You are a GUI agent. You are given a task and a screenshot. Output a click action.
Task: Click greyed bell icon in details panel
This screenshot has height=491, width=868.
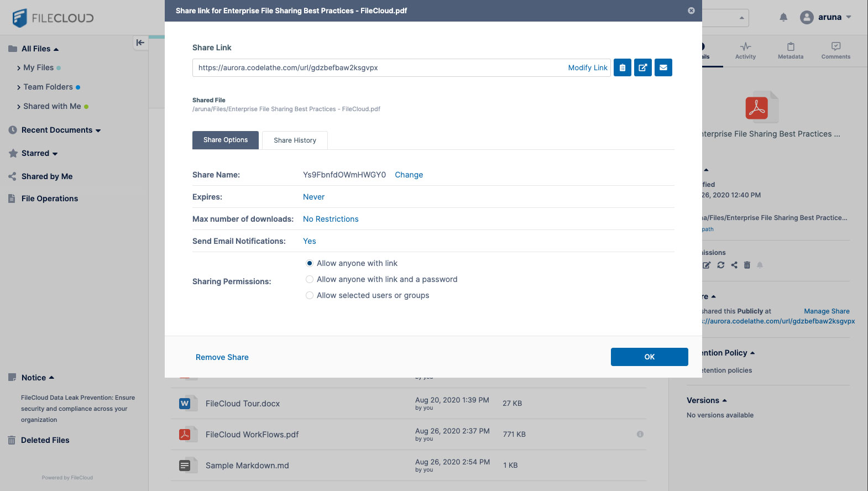[760, 265]
